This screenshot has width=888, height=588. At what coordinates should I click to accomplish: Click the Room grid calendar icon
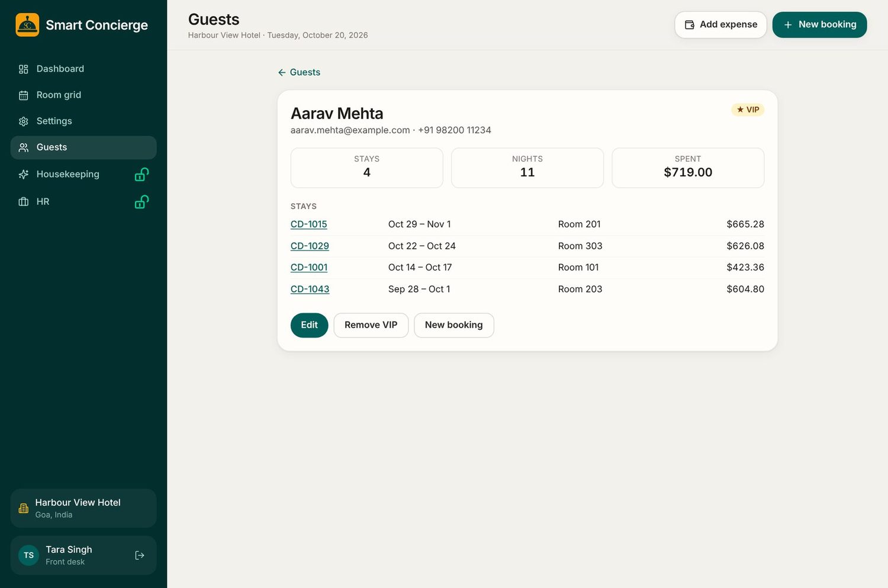pos(24,95)
